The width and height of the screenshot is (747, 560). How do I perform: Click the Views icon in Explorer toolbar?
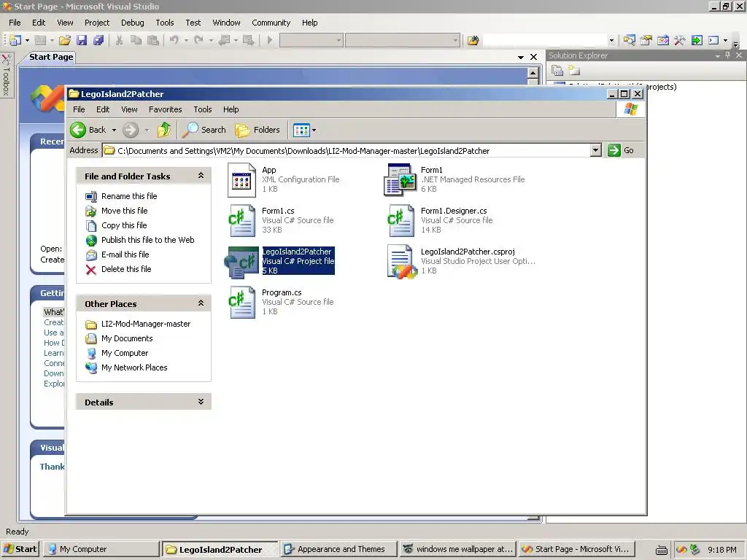click(301, 130)
